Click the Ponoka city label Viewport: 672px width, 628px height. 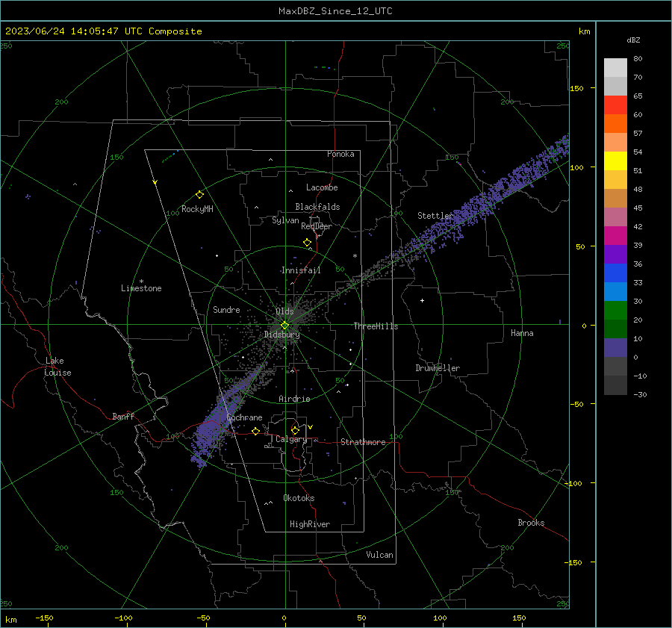[340, 154]
